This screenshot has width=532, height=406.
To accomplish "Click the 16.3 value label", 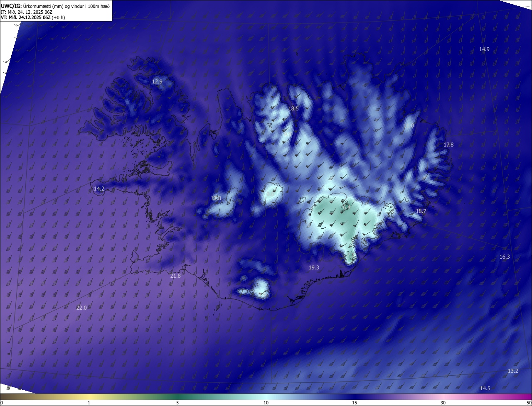I will click(505, 257).
